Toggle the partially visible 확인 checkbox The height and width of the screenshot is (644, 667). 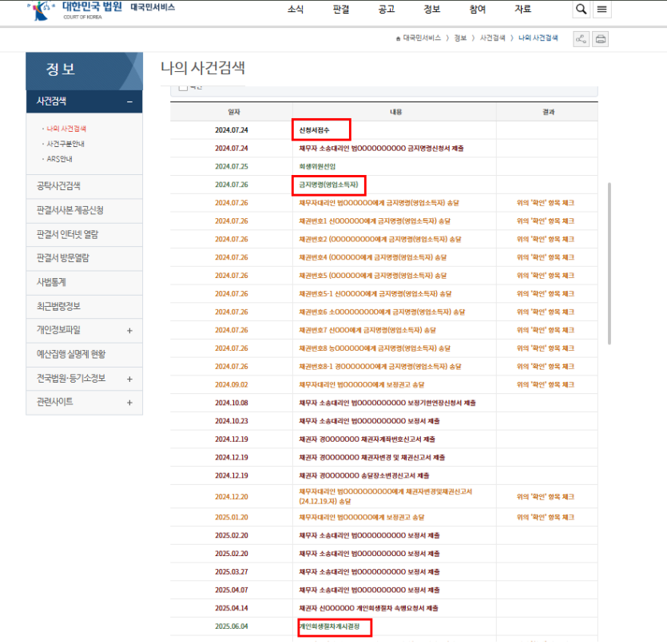[x=183, y=87]
